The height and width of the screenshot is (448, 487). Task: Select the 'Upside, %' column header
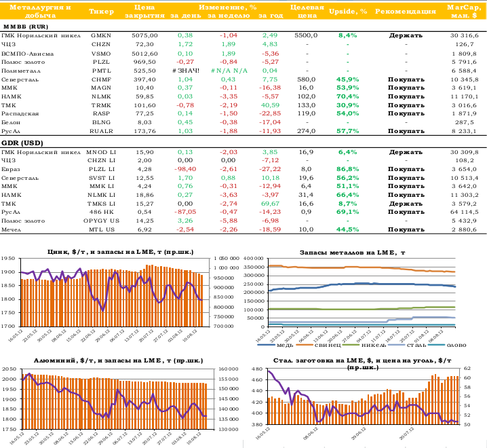(x=348, y=12)
